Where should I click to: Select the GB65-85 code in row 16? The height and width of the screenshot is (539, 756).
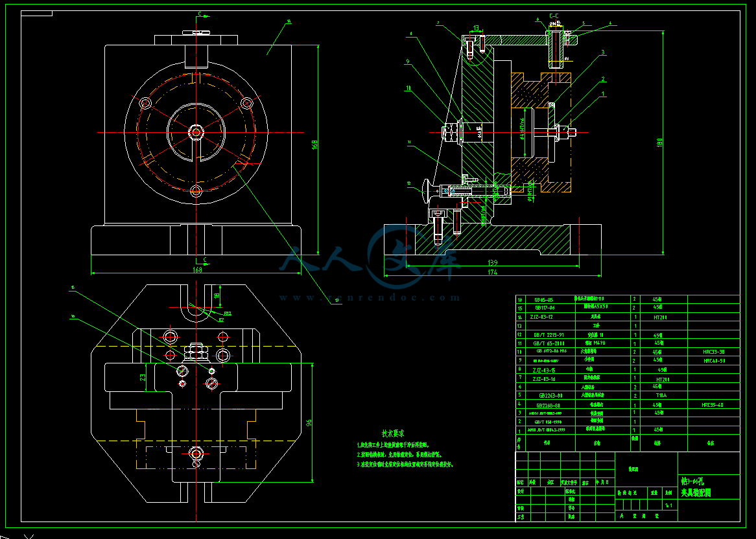pyautogui.click(x=544, y=299)
